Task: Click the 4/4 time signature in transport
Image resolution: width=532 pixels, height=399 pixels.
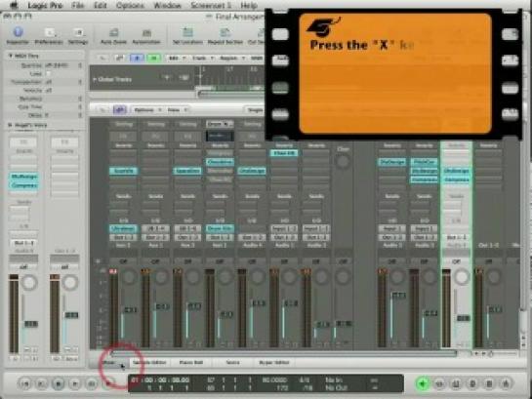Action: point(305,380)
